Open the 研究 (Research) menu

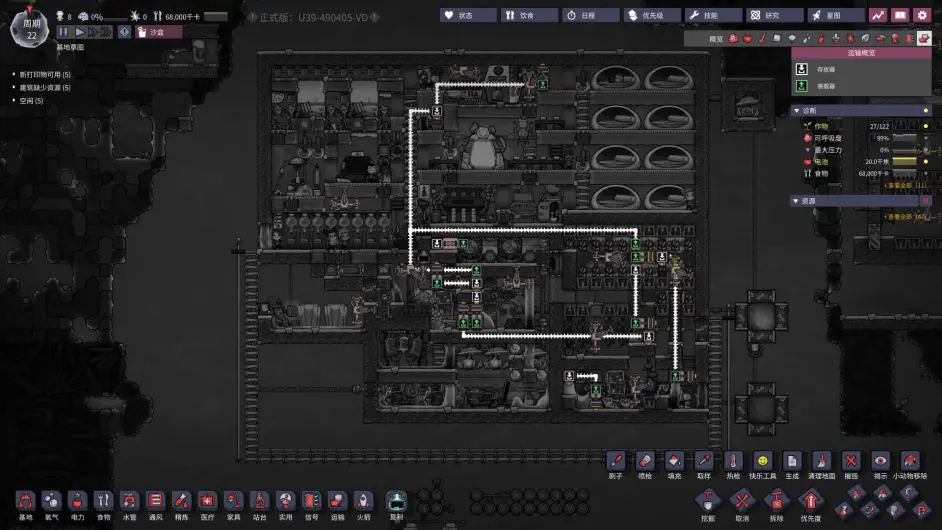774,16
